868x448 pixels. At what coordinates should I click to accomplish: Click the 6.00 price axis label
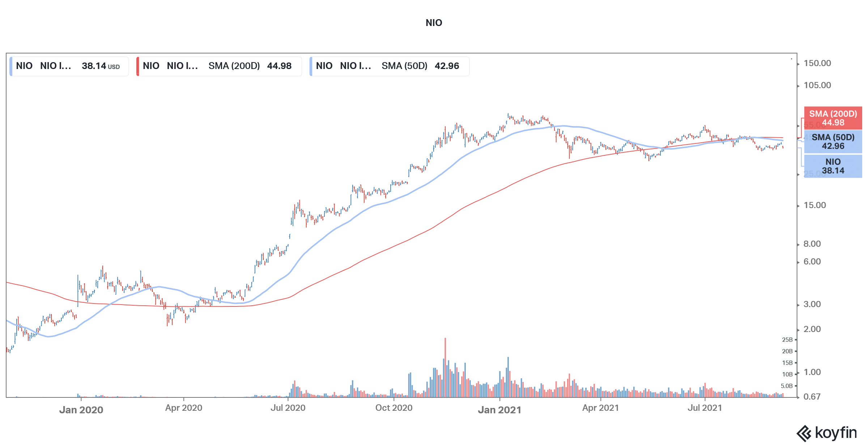click(812, 262)
